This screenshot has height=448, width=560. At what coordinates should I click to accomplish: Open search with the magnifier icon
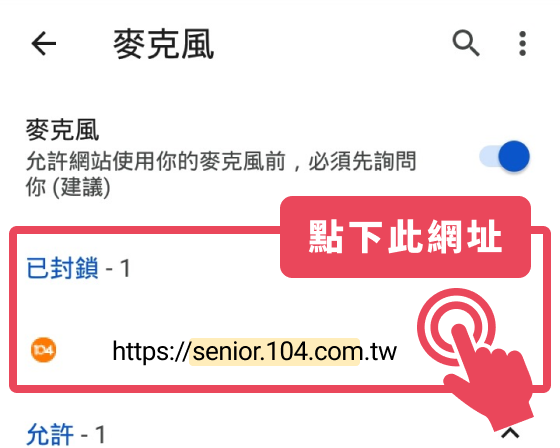coord(465,43)
